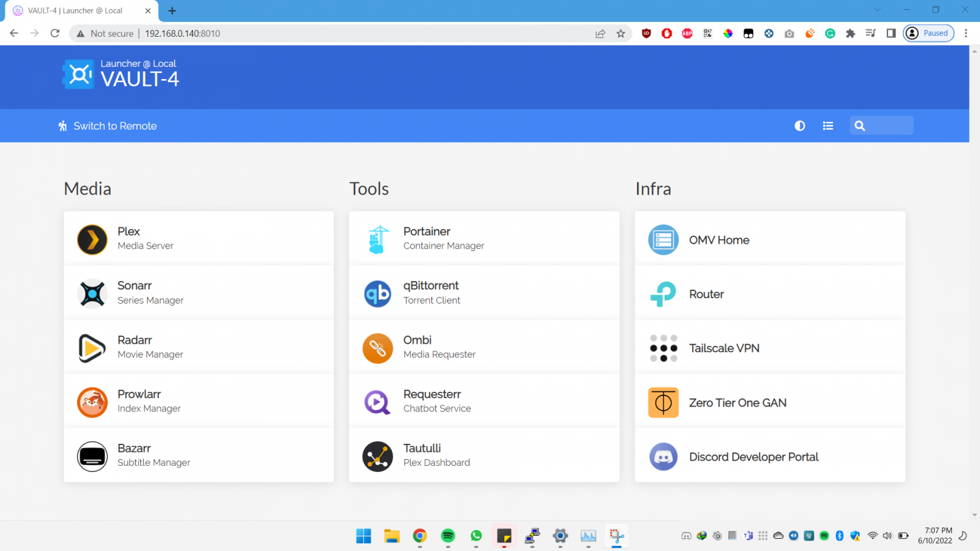Click the address bar URL
980x551 pixels.
click(183, 34)
